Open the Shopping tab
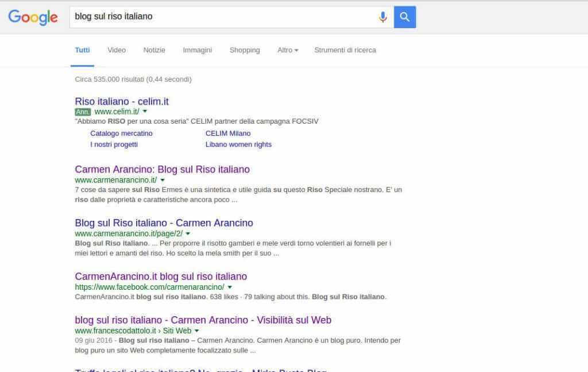The height and width of the screenshot is (372, 588). click(x=245, y=50)
